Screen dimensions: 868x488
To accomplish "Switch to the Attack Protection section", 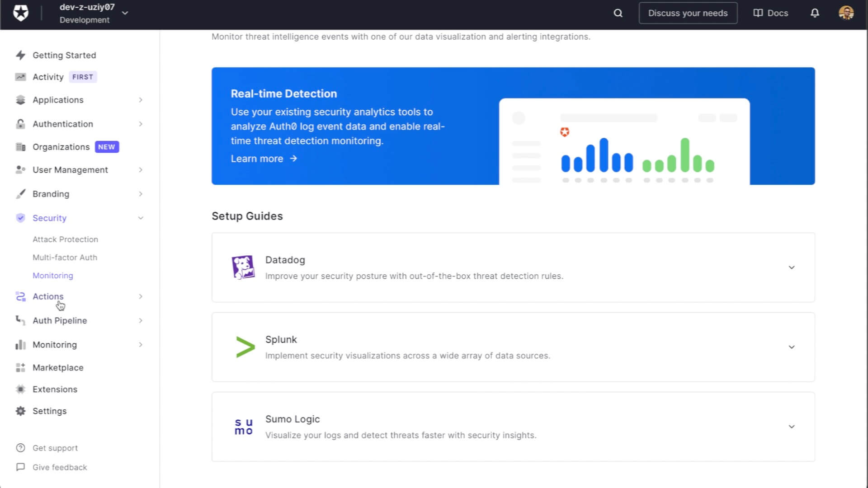I will pyautogui.click(x=65, y=239).
